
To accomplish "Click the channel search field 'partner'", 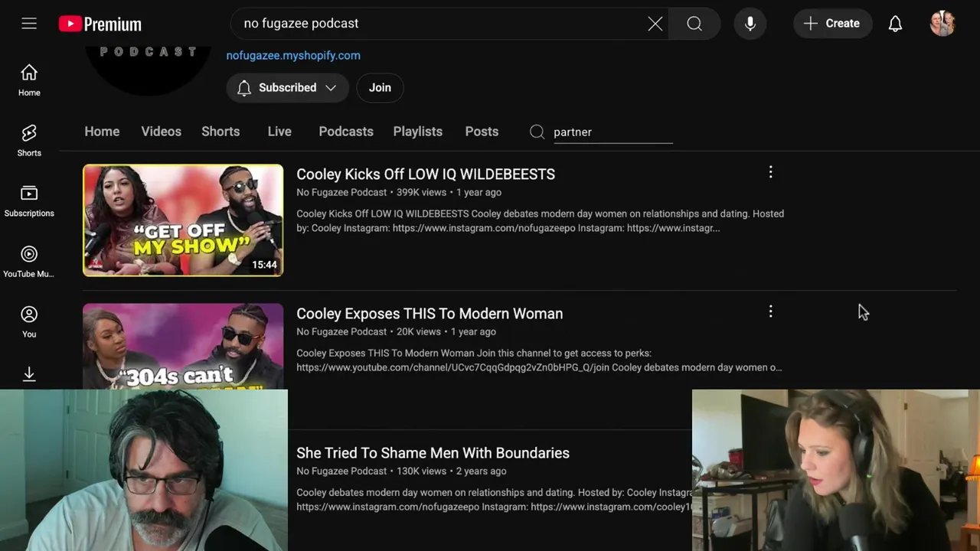I will coord(612,132).
